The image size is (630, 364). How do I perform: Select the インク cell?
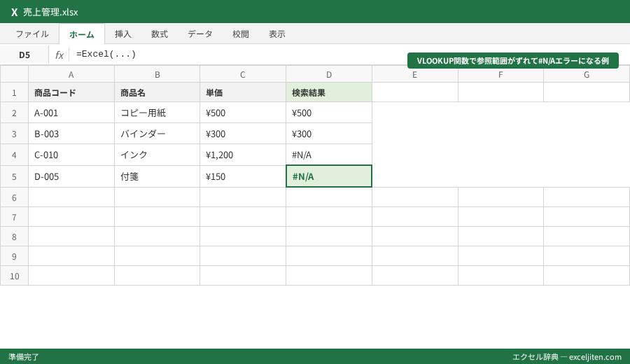157,155
